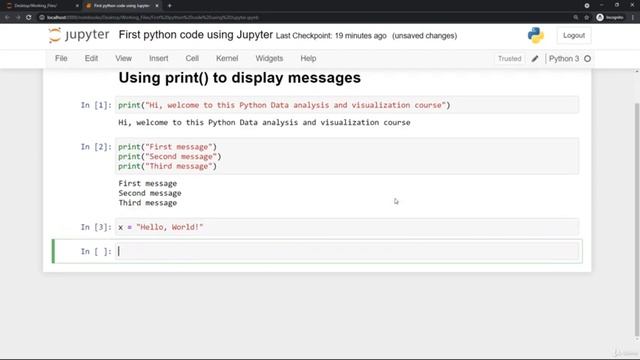
Task: Open the File menu
Action: click(61, 58)
